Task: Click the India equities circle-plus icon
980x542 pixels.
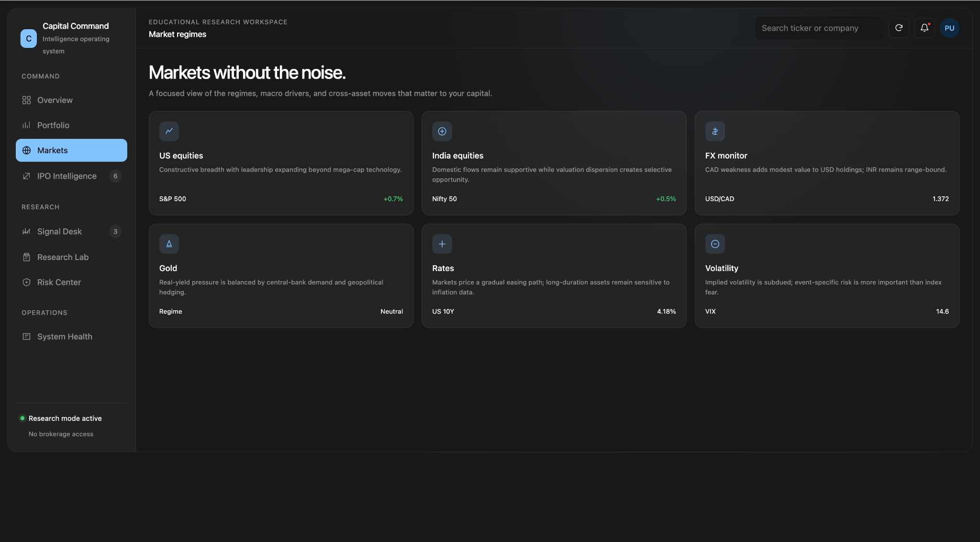Action: (x=442, y=131)
